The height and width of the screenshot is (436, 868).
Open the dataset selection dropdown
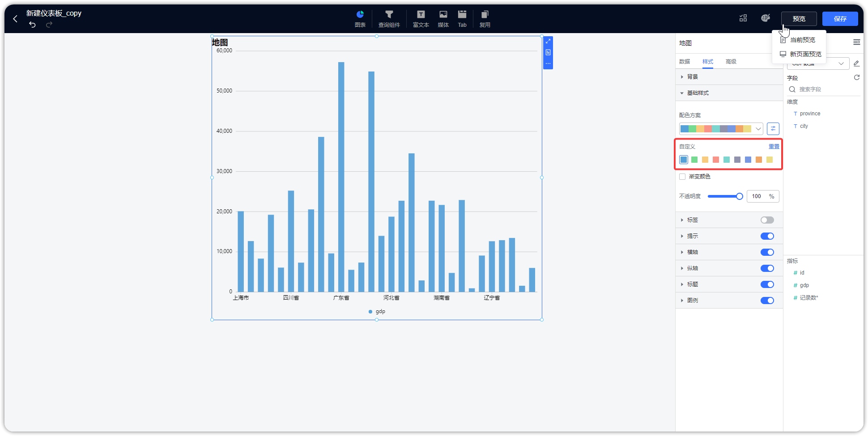[818, 64]
